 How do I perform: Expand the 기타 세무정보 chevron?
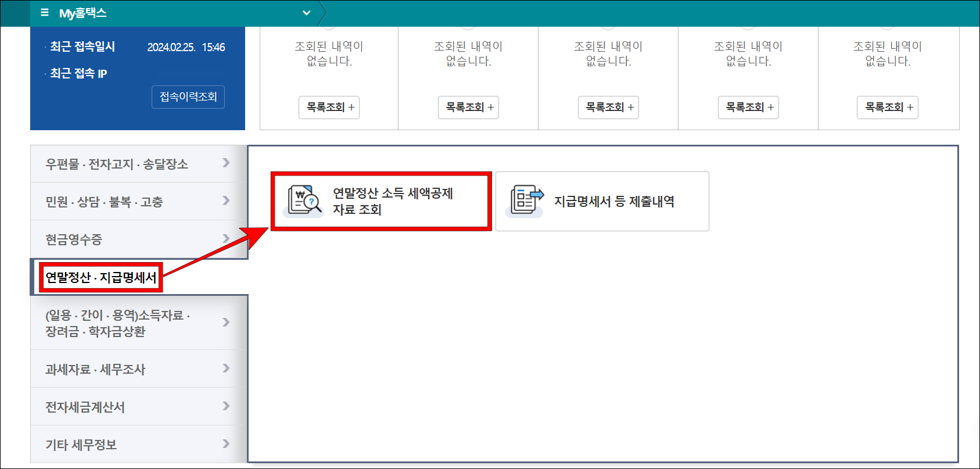226,443
